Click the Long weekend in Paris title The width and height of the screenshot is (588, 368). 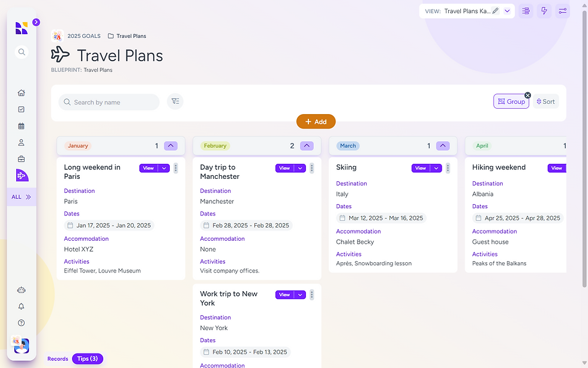pyautogui.click(x=92, y=172)
